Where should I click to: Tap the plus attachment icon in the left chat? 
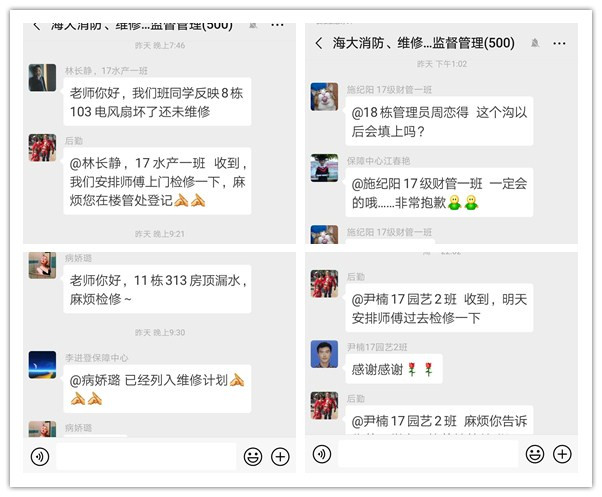point(280,457)
